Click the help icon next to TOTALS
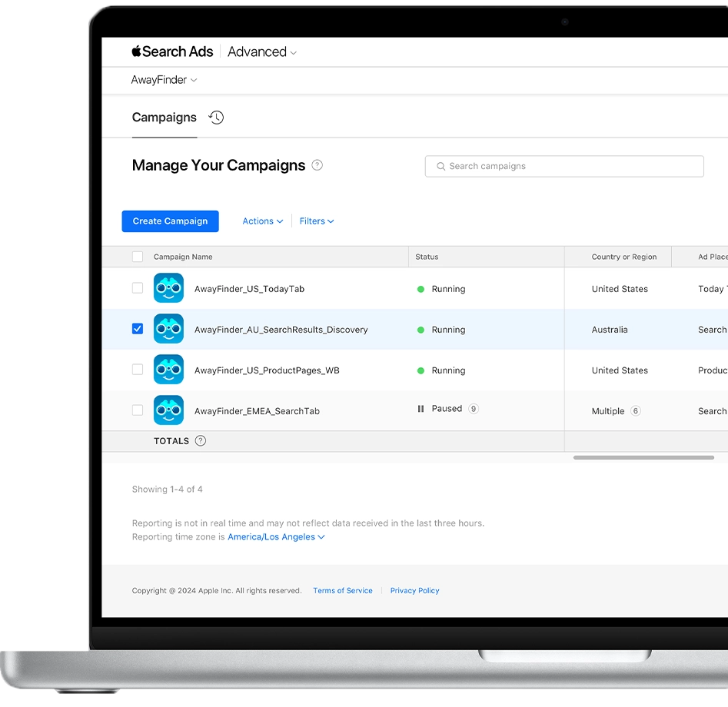 click(x=200, y=441)
